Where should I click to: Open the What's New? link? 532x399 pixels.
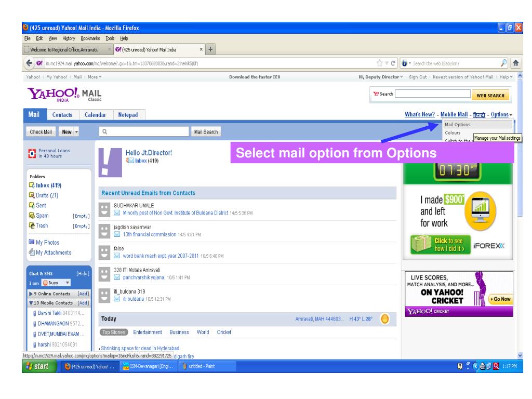pos(420,115)
